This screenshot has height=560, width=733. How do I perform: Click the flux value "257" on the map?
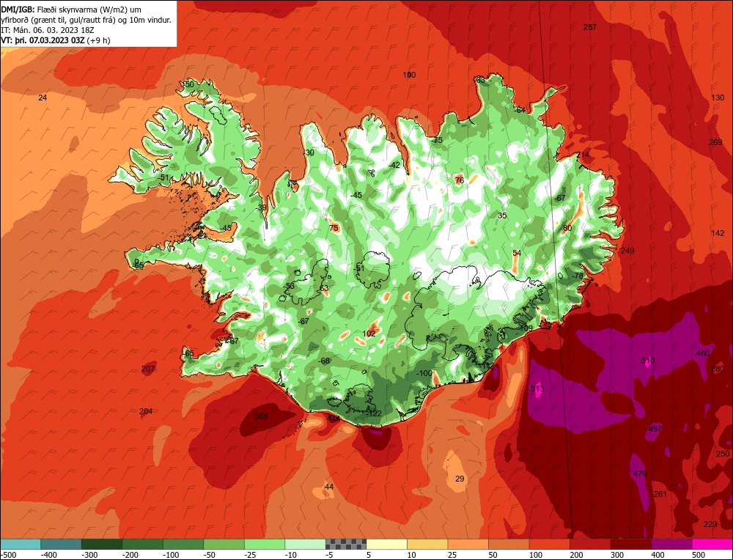tap(590, 27)
